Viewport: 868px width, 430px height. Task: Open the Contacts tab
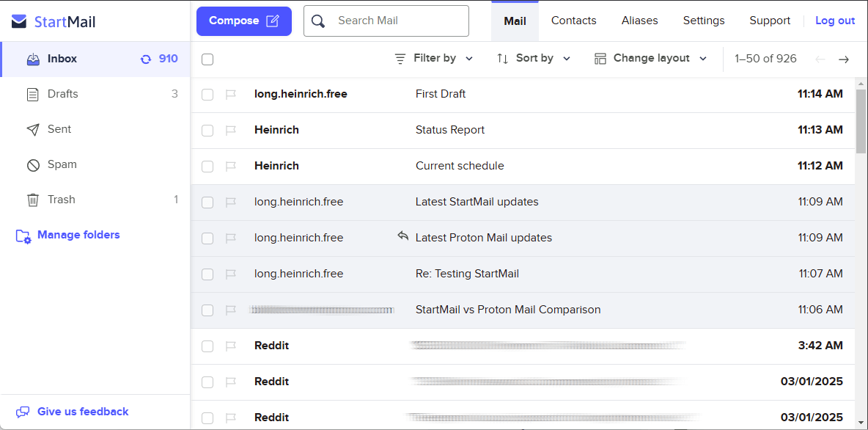pyautogui.click(x=573, y=21)
